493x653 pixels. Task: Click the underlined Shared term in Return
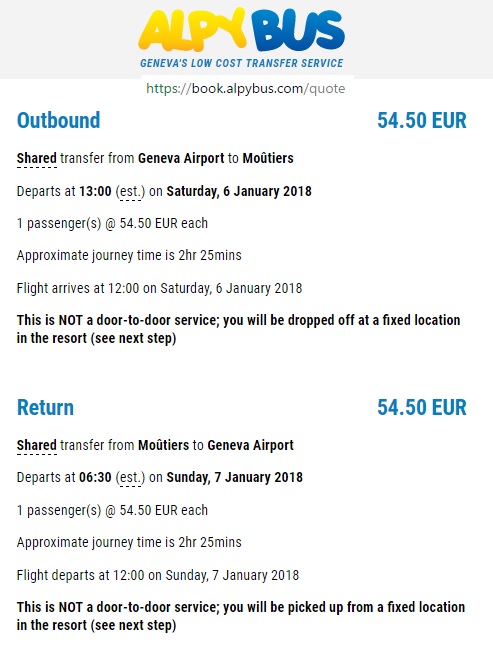click(37, 445)
